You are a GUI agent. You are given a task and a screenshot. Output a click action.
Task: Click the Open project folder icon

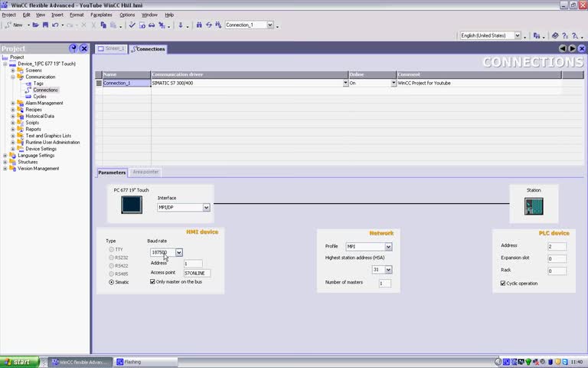(36, 25)
